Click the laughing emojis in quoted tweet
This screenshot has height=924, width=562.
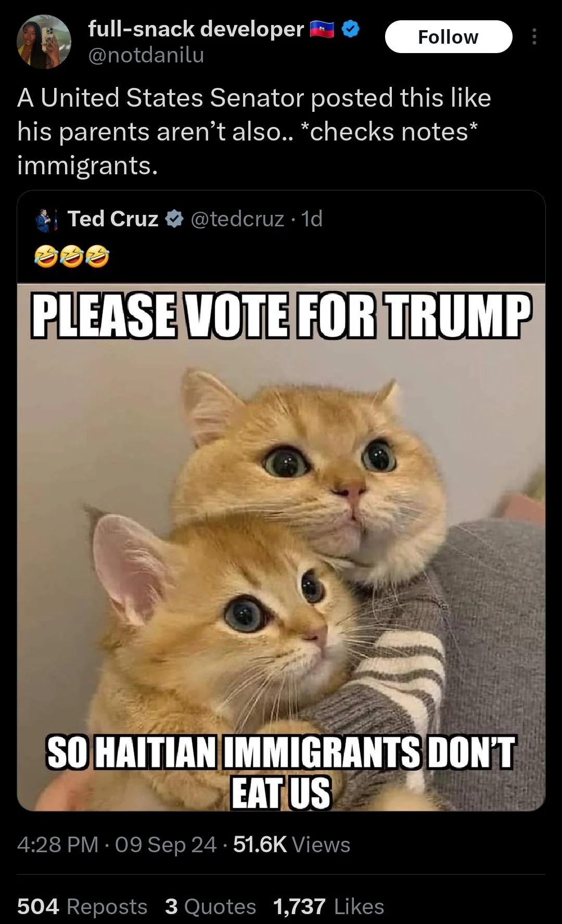coord(72,256)
